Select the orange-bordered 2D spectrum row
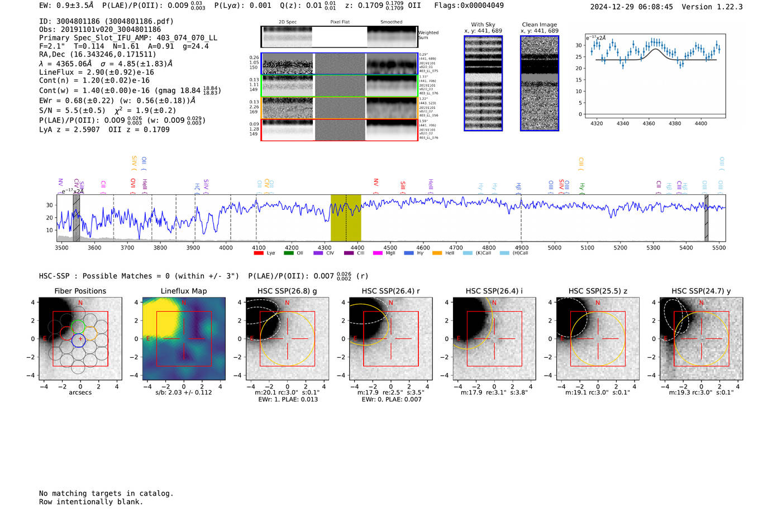 coord(339,108)
